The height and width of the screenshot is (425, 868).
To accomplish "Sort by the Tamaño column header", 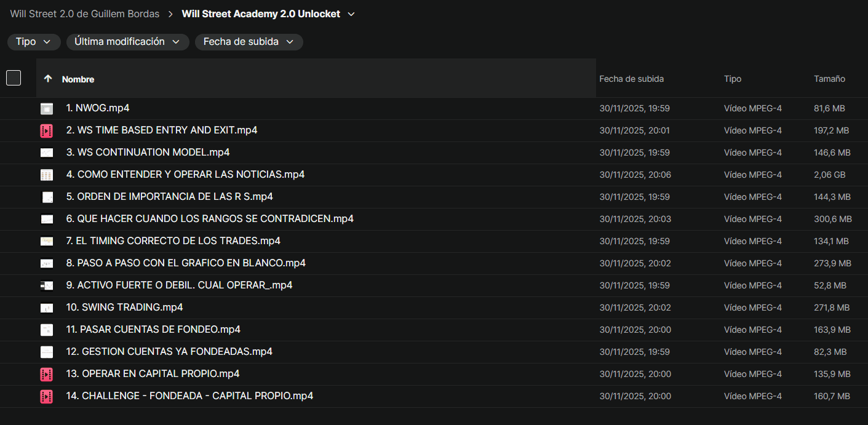I will pos(829,79).
